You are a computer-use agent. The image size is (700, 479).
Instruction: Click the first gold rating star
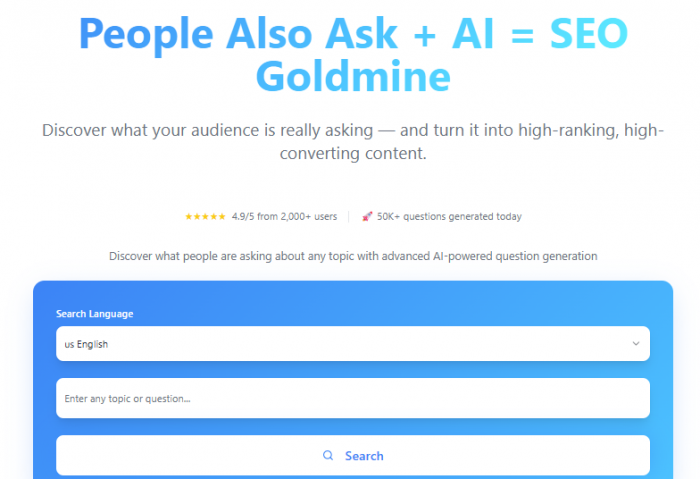pos(188,216)
